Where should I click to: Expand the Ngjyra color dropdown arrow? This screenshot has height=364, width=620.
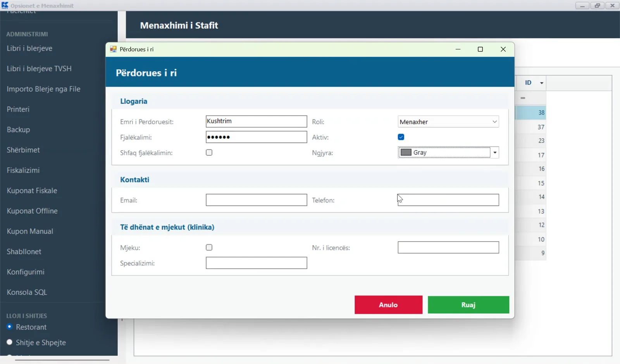(x=495, y=153)
